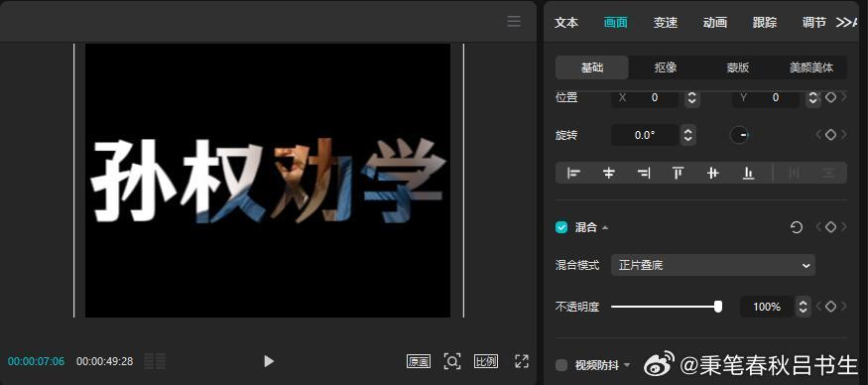The width and height of the screenshot is (868, 385).
Task: Click the current timecode 00:00:07:06
Action: tap(36, 362)
